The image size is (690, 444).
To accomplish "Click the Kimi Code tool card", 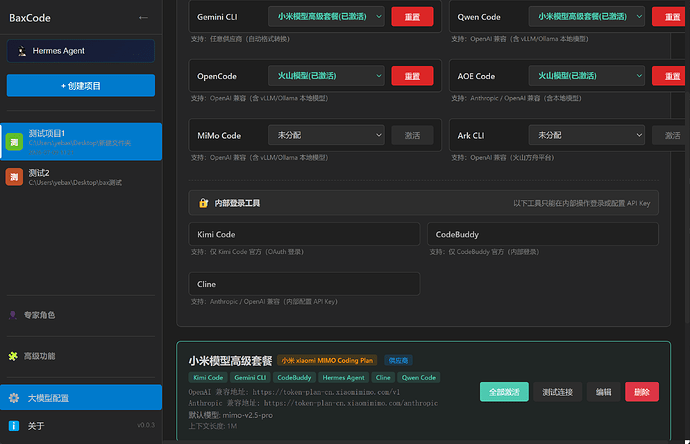I will tap(304, 234).
